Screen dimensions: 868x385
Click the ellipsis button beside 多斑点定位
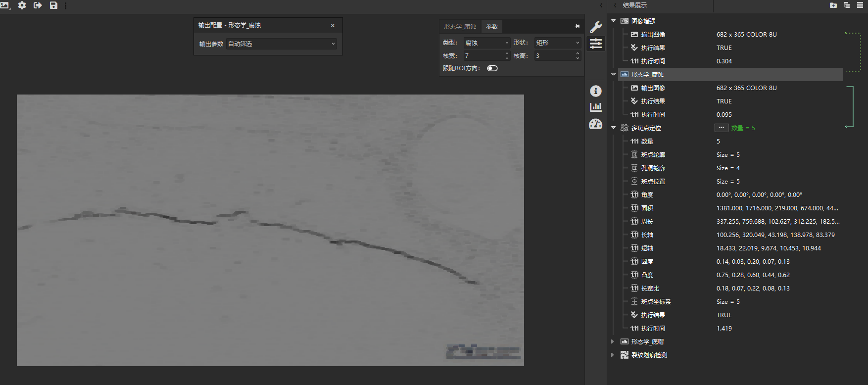(721, 128)
